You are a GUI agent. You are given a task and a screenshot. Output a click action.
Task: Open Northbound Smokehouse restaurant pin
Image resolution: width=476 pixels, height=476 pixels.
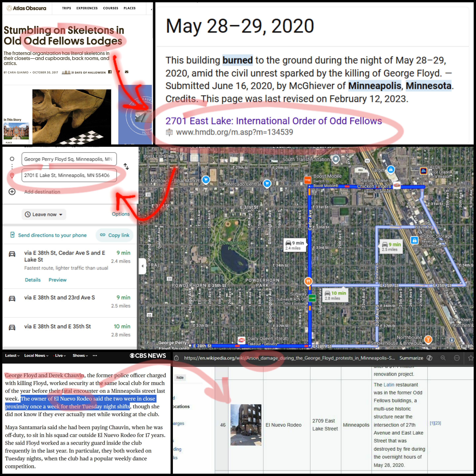[x=428, y=339]
